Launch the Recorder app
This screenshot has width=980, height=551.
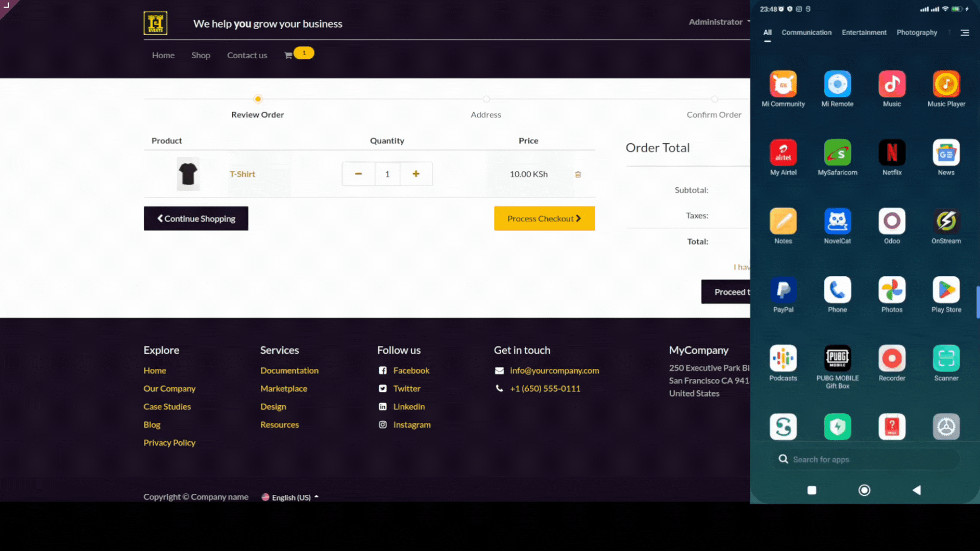[892, 359]
